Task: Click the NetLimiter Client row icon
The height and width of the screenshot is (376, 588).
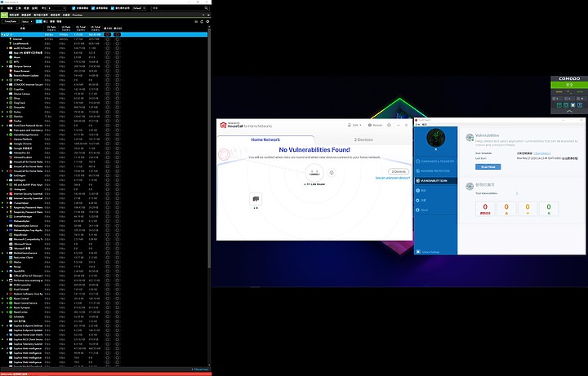Action: pyautogui.click(x=11, y=258)
